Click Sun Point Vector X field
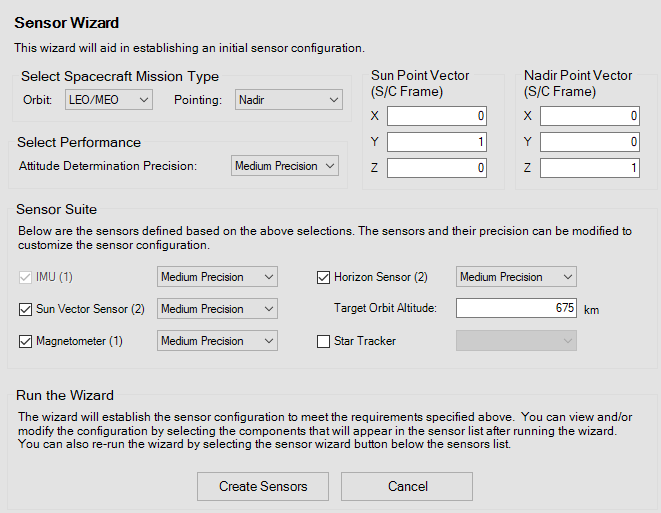This screenshot has width=661, height=513. pyautogui.click(x=437, y=116)
